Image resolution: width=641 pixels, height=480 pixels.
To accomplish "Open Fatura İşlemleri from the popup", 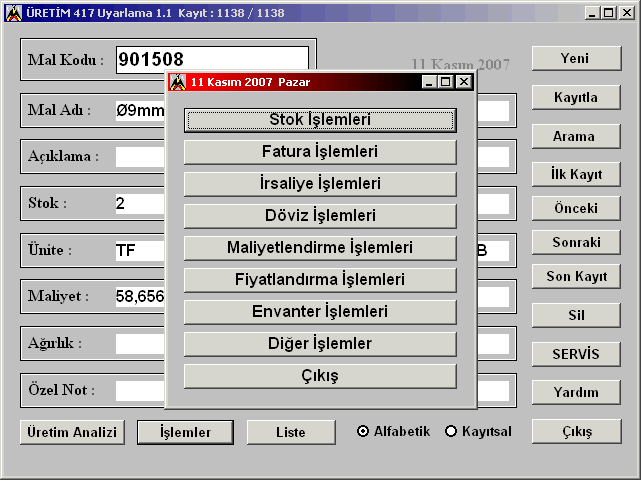I will 320,152.
